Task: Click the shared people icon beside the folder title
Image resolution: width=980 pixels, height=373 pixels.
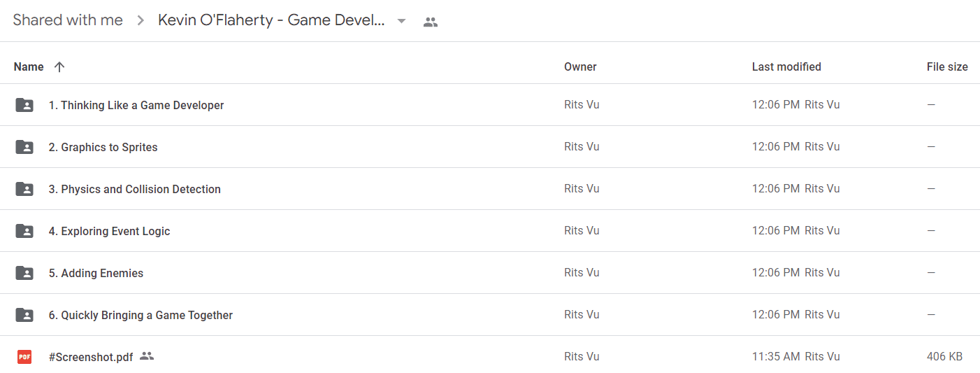Action: click(431, 22)
